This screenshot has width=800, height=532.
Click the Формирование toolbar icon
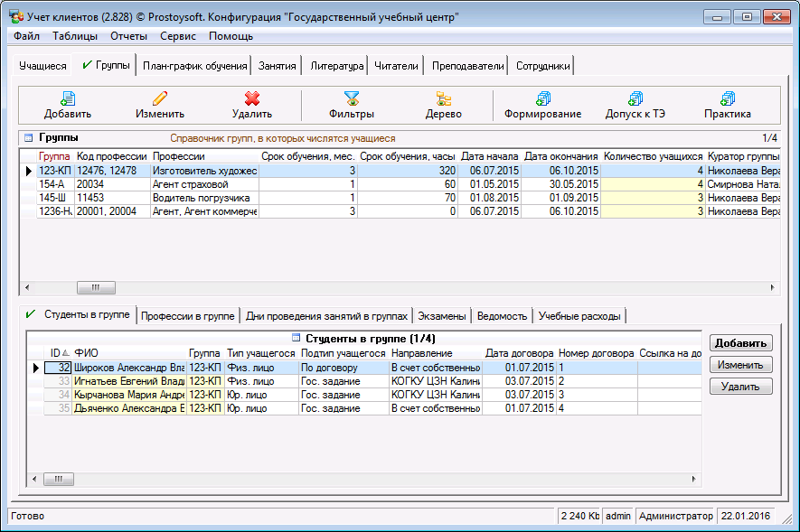click(542, 98)
